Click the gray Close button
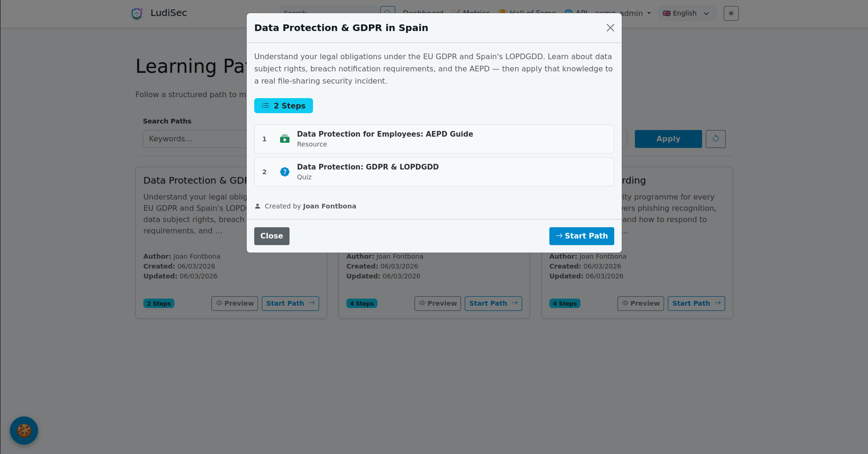 pos(272,236)
